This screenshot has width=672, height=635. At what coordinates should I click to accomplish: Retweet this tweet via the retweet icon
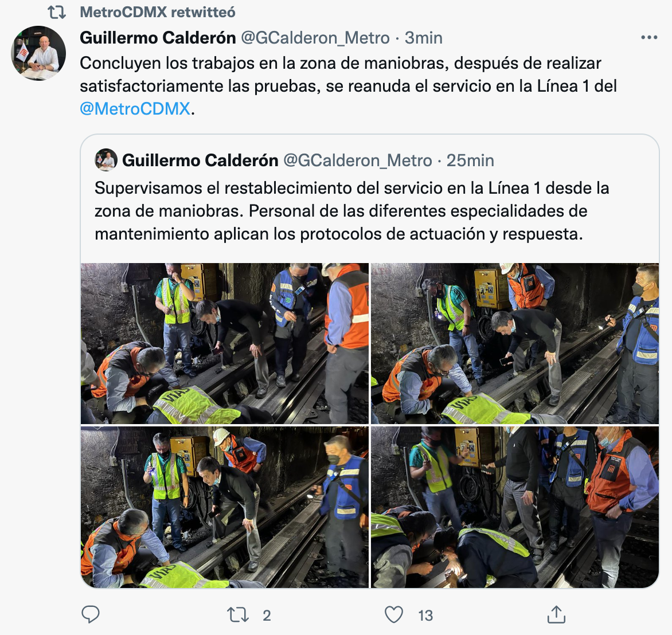coord(238,615)
